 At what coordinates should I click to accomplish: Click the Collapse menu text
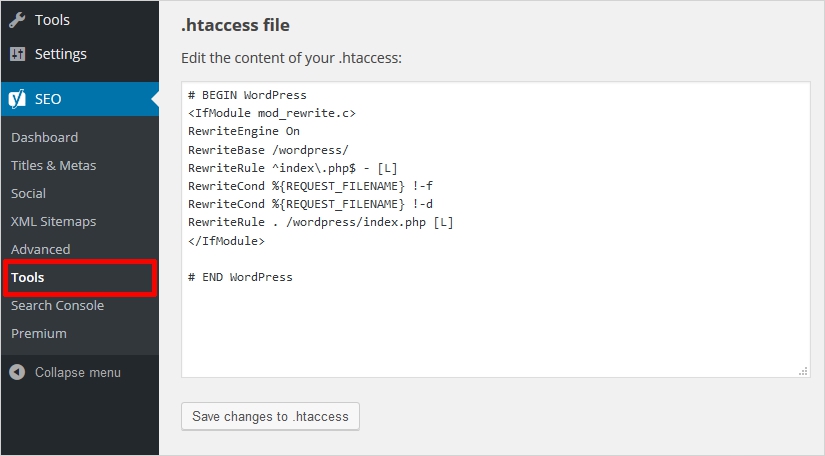77,372
